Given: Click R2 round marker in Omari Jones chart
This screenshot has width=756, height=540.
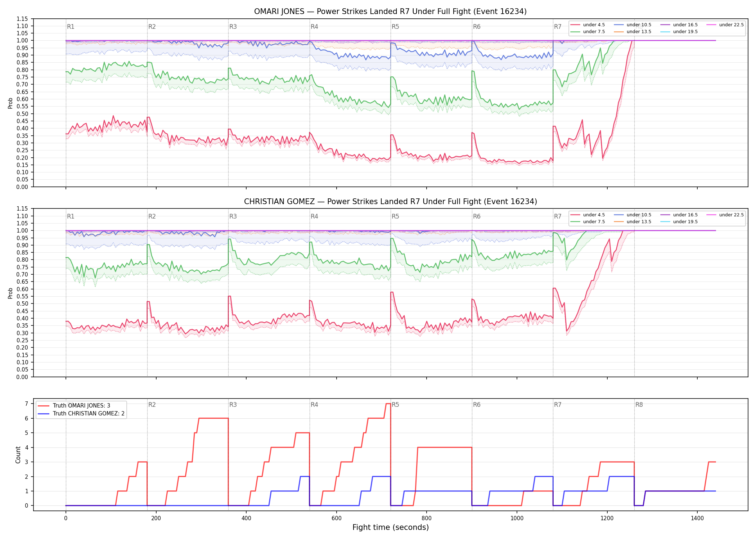Looking at the screenshot, I should coord(152,27).
